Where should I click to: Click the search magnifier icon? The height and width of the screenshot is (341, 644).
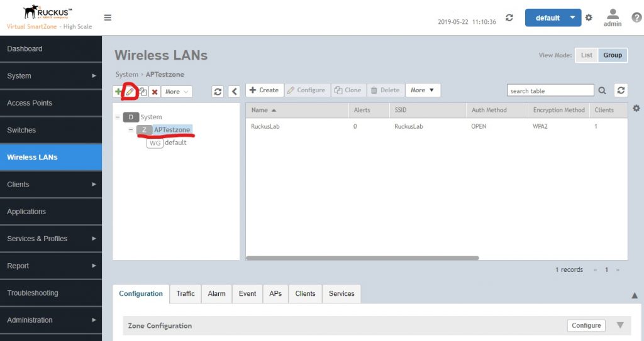point(602,90)
